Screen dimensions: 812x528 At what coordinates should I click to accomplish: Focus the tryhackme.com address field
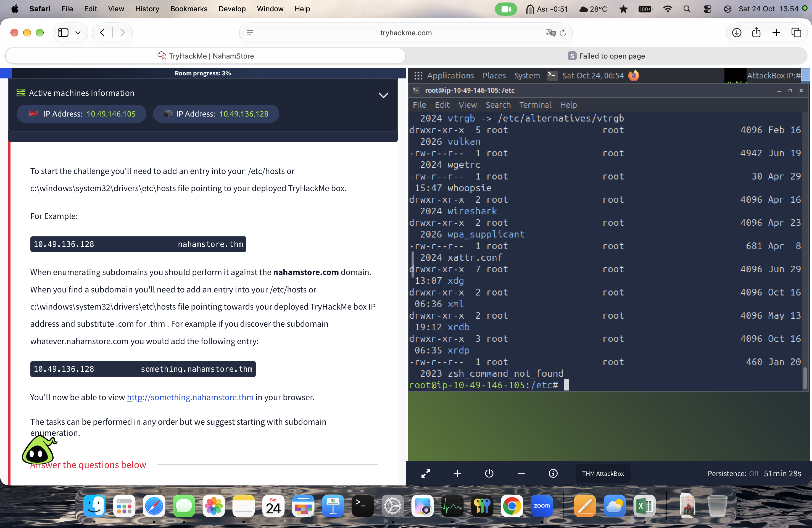point(406,33)
